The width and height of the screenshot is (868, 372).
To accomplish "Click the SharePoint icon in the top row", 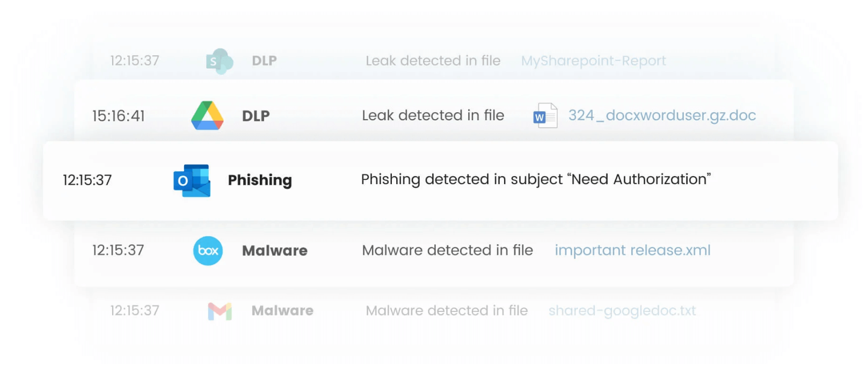I will [220, 61].
